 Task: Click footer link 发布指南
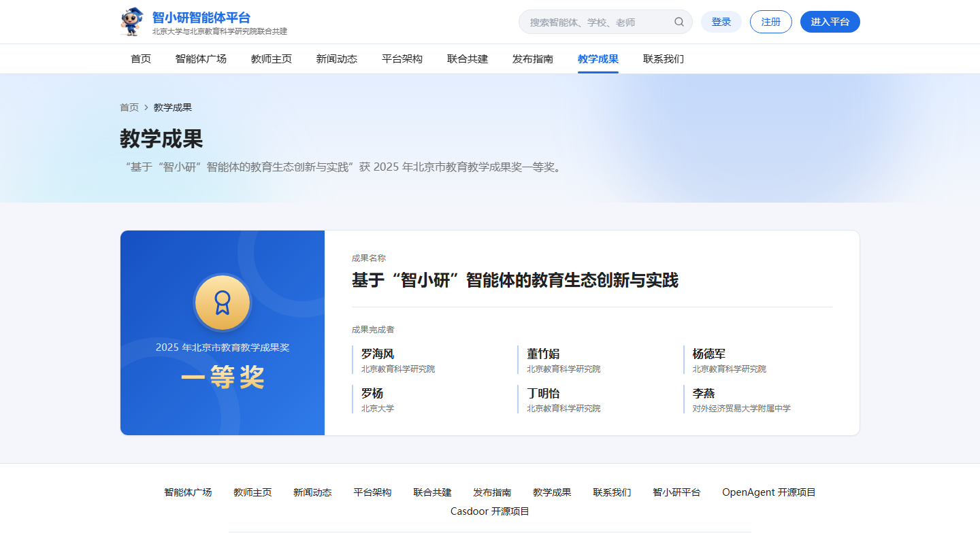pyautogui.click(x=492, y=492)
